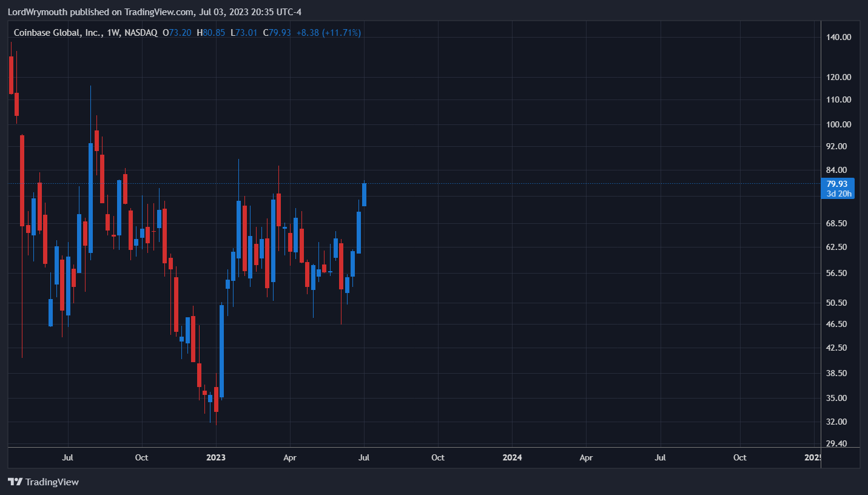The width and height of the screenshot is (868, 495).
Task: Click the 2024 year label on time axis
Action: [512, 457]
